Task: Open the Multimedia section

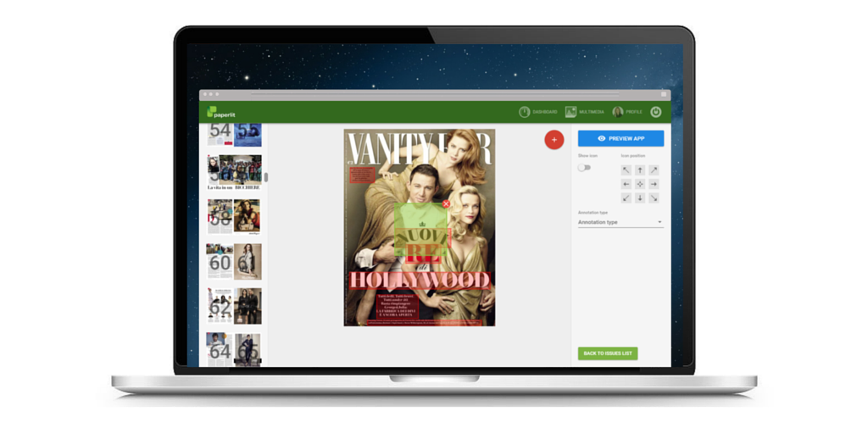Action: (585, 112)
